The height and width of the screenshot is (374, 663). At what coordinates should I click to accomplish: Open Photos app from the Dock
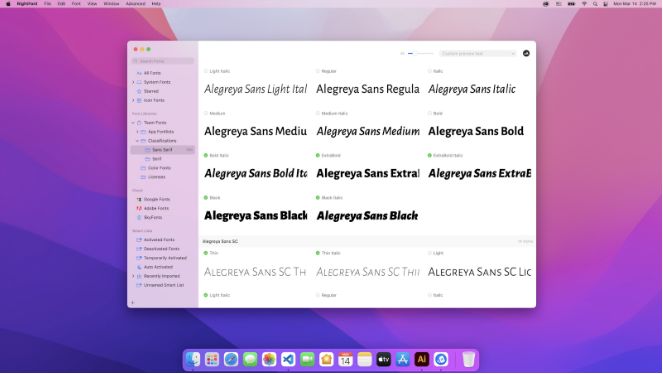(x=269, y=360)
